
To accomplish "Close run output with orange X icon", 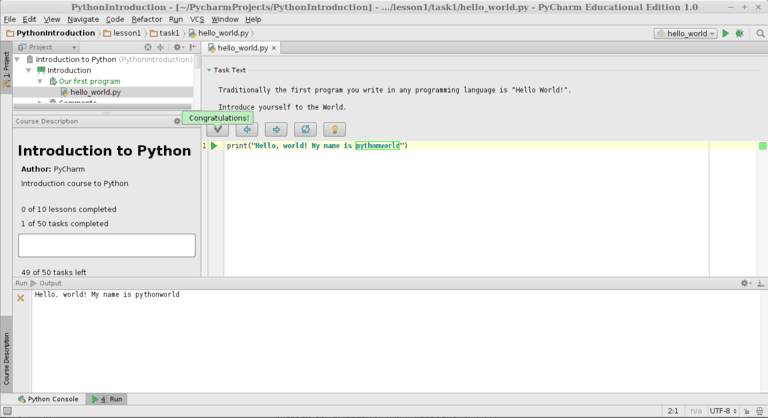I will tap(21, 297).
